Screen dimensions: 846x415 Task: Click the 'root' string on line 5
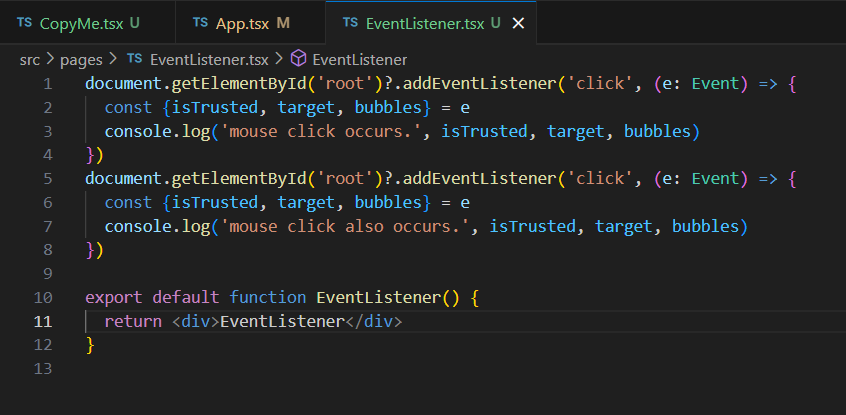click(x=345, y=179)
